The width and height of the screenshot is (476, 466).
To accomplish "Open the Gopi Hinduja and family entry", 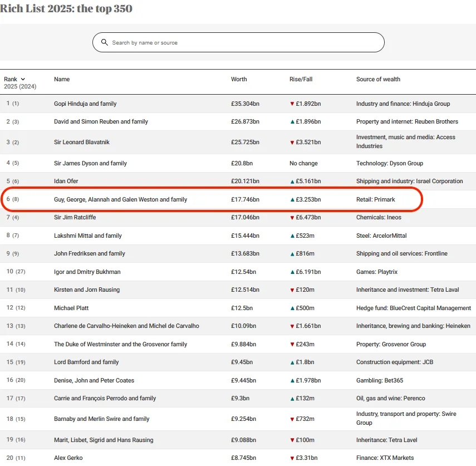I will (x=85, y=104).
